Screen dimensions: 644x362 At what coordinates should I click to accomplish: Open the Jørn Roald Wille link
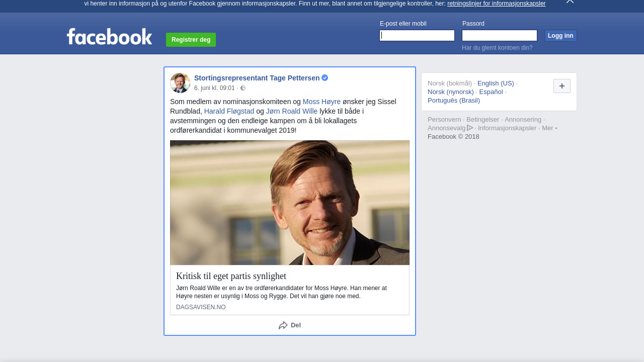tap(292, 111)
